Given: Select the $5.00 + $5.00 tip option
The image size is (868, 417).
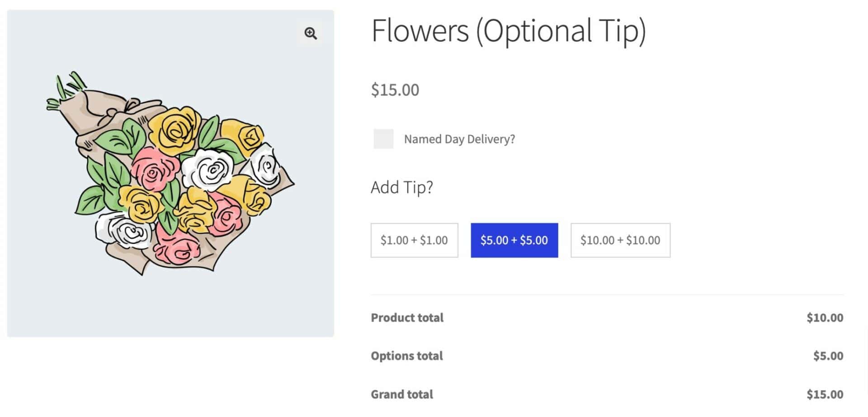Looking at the screenshot, I should click(x=514, y=240).
